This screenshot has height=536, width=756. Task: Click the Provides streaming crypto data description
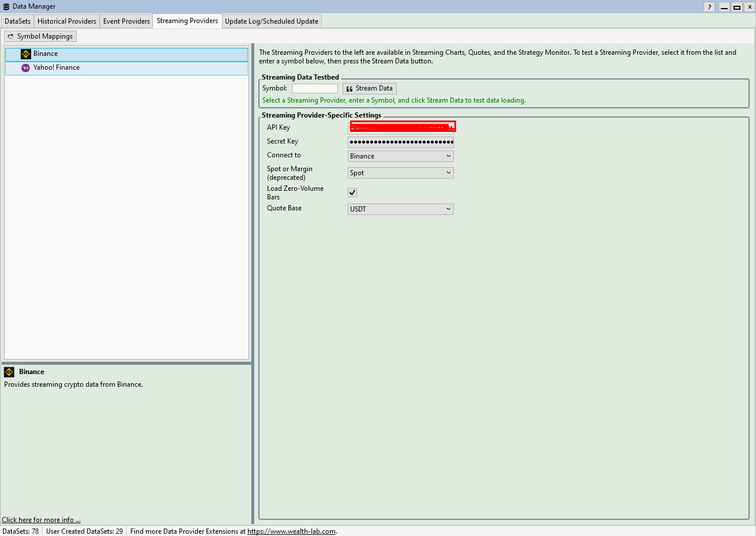73,384
